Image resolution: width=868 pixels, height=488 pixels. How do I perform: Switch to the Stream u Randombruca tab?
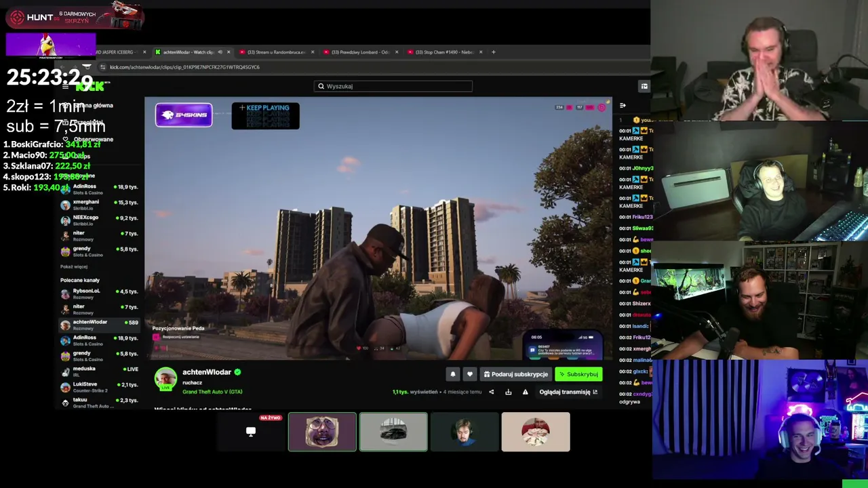[x=276, y=52]
